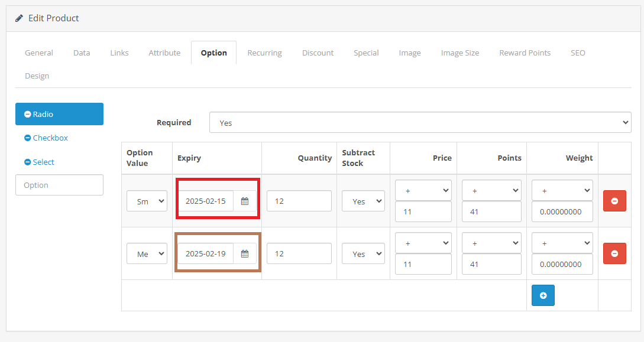644x342 pixels.
Task: Open the Reward Points tab
Action: click(x=525, y=53)
